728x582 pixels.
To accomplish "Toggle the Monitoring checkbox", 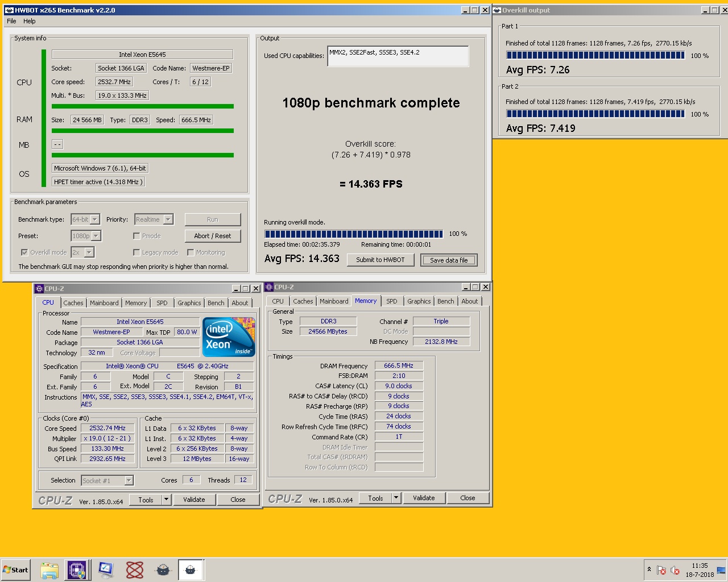I will coord(191,252).
